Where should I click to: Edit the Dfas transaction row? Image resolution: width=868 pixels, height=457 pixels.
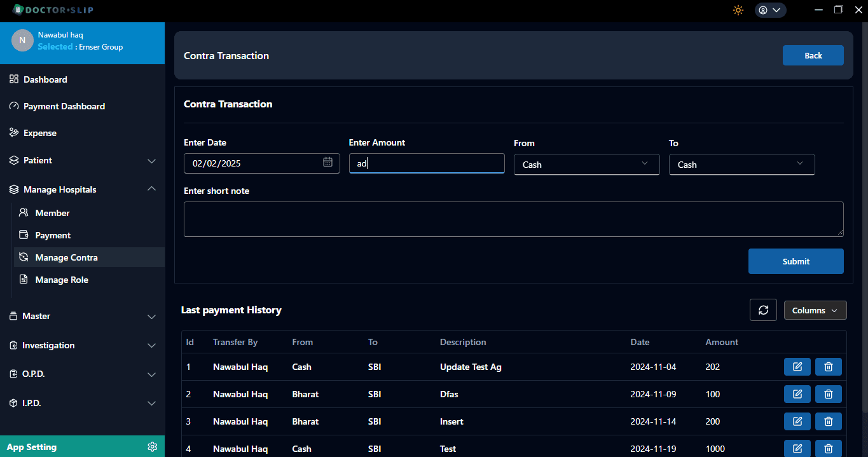tap(797, 394)
